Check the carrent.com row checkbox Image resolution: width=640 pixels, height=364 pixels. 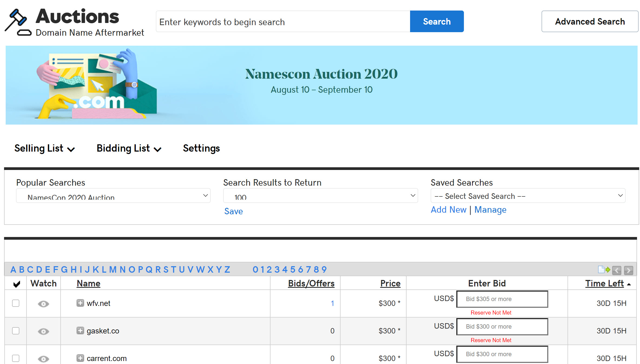click(16, 358)
